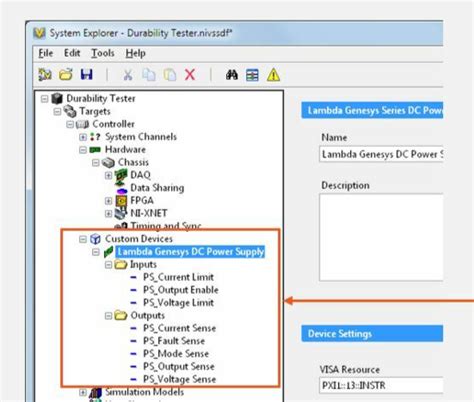474x402 pixels.
Task: Expand the DAQ tree node
Action: [108, 175]
